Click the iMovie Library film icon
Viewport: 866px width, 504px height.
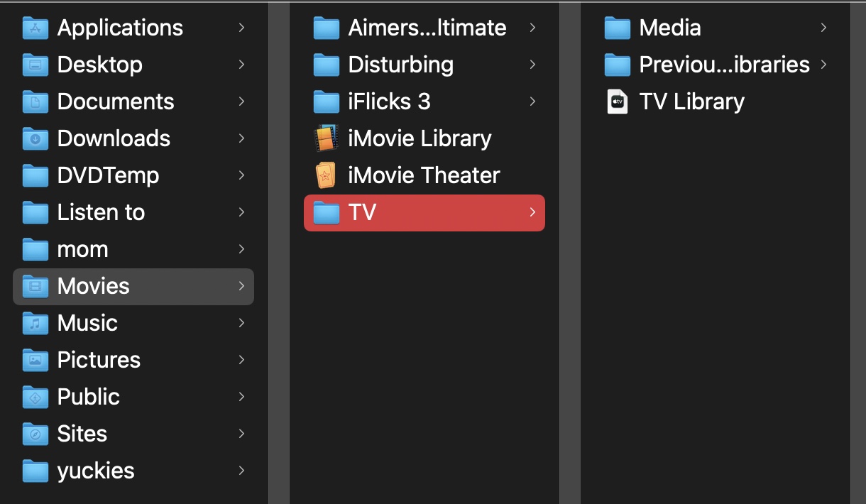pyautogui.click(x=326, y=138)
